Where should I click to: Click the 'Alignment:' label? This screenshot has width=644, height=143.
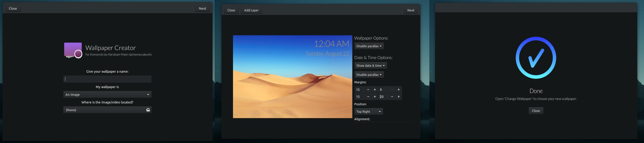click(362, 119)
